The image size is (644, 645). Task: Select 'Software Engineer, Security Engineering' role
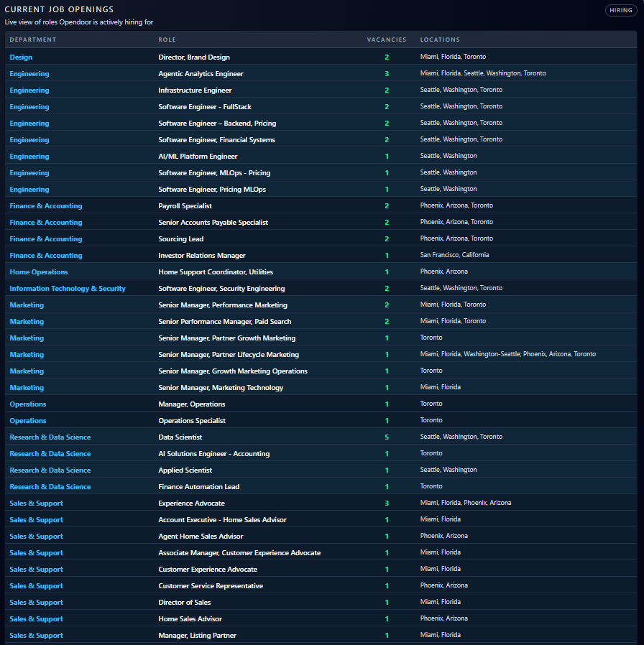click(222, 288)
